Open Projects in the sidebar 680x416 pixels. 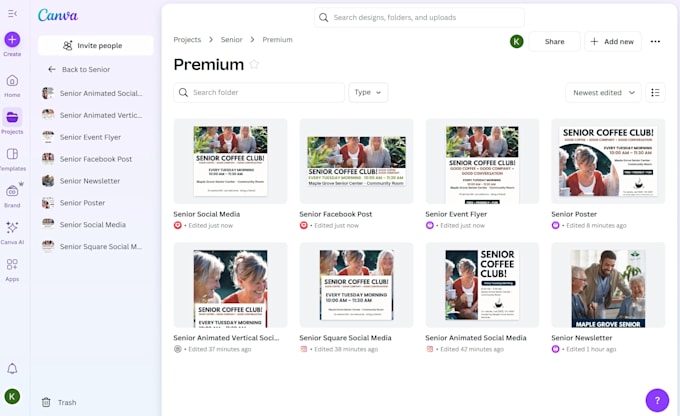[x=12, y=122]
